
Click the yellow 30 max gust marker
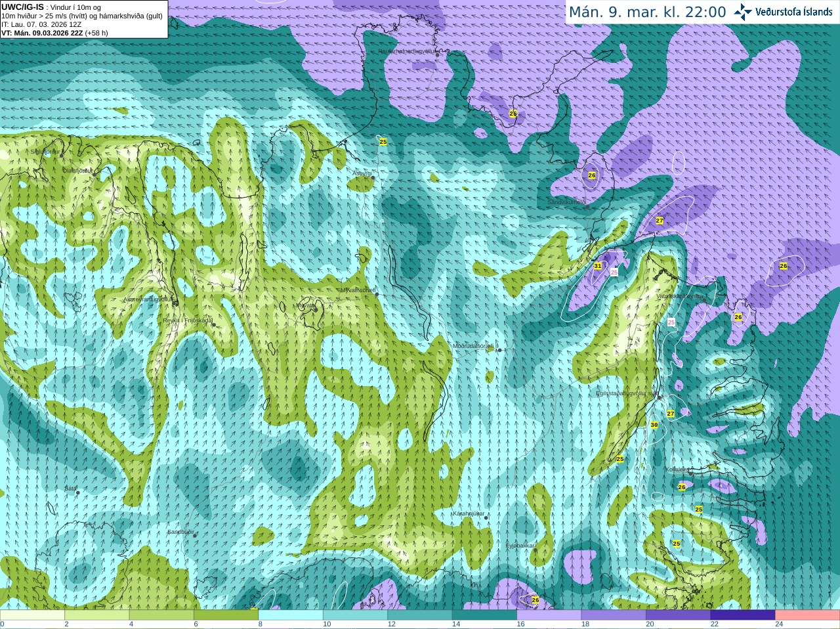pyautogui.click(x=654, y=425)
